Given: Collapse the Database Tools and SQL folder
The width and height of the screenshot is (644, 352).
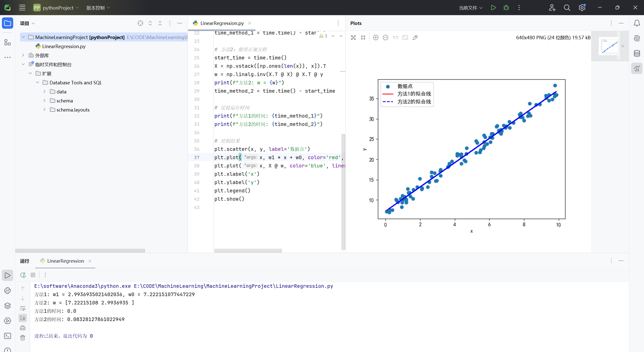Looking at the screenshot, I should click(x=37, y=82).
